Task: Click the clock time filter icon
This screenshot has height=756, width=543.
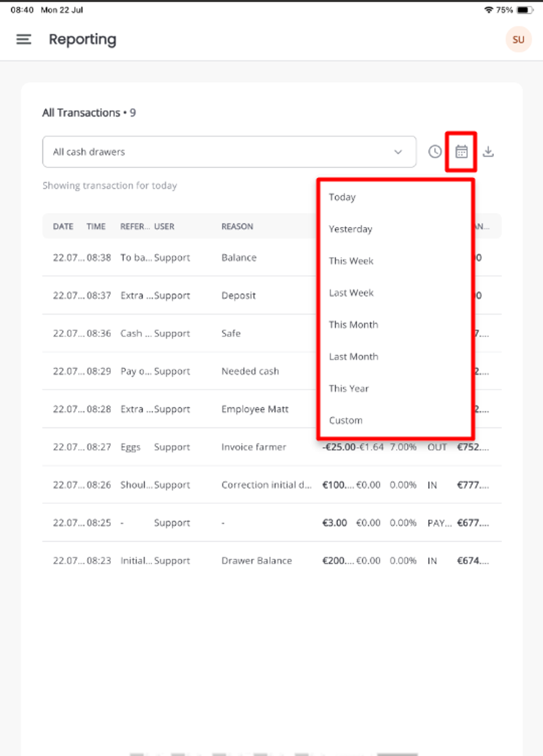Action: [435, 152]
